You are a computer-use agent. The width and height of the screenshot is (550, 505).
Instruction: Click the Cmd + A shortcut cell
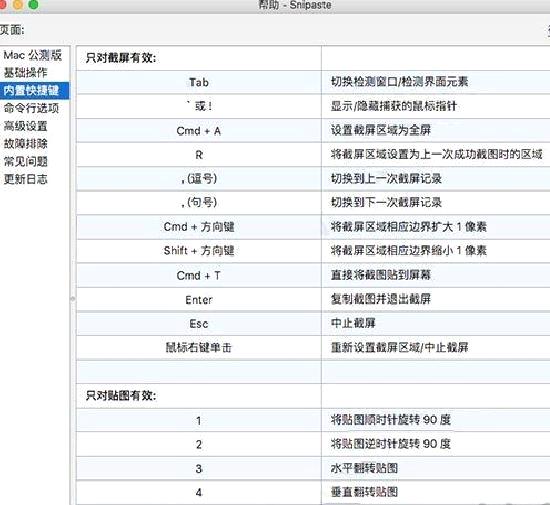point(199,131)
